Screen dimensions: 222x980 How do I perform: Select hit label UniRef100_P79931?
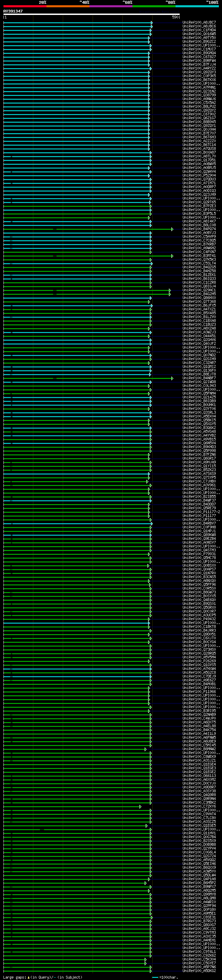tap(199, 554)
